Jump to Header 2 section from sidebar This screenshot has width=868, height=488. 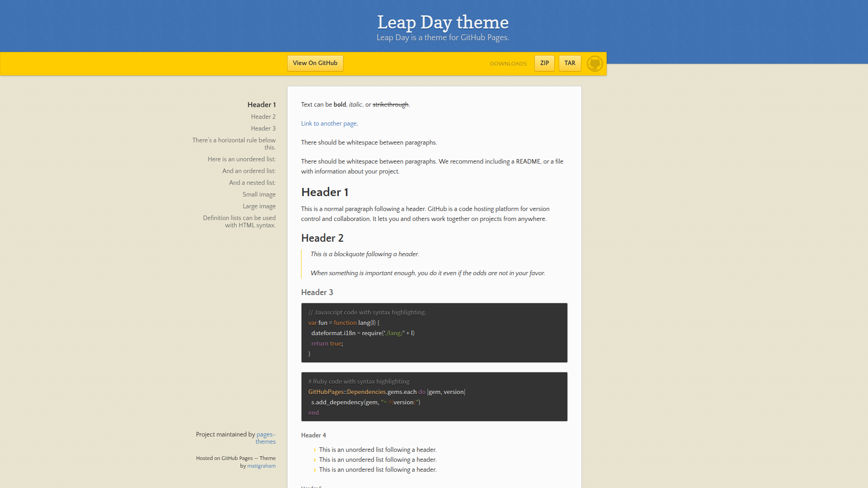(263, 117)
